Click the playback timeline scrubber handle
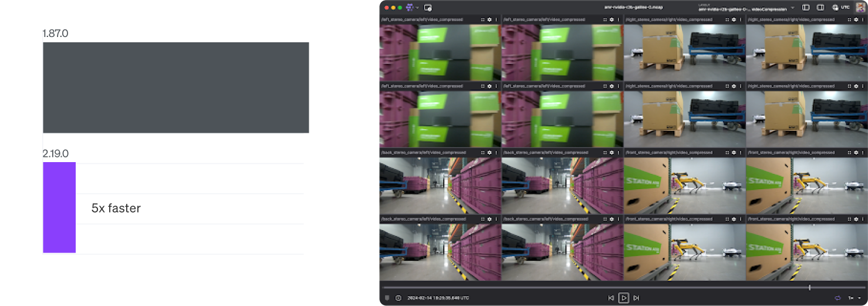This screenshot has width=868, height=306. [810, 287]
